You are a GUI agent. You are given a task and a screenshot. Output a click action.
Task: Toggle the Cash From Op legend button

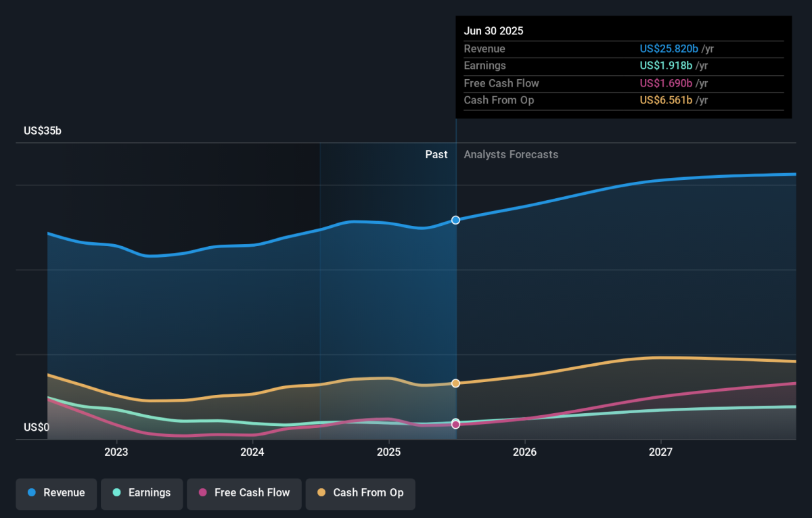(x=360, y=493)
